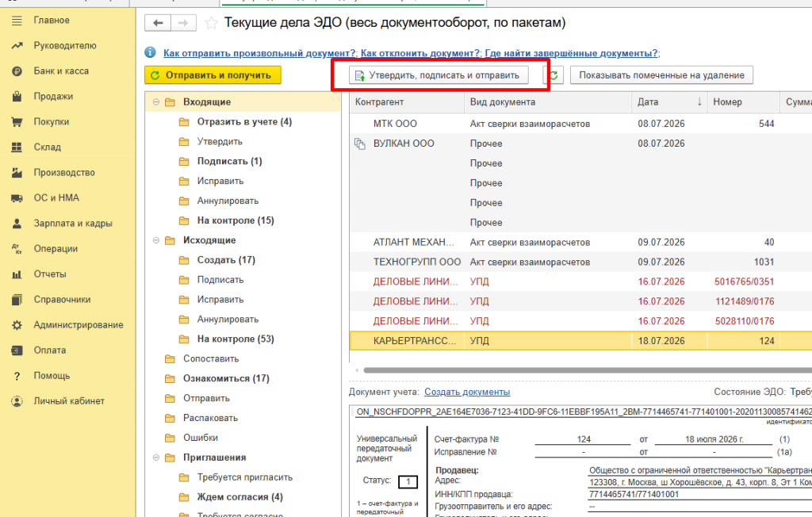
Task: Click the Создать документы link
Action: click(467, 393)
